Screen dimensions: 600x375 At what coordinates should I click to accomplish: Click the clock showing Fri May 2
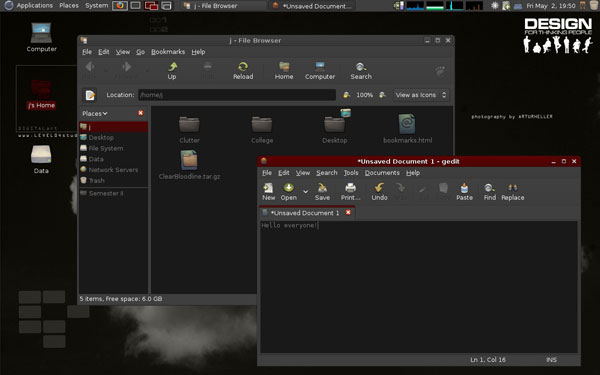[551, 6]
